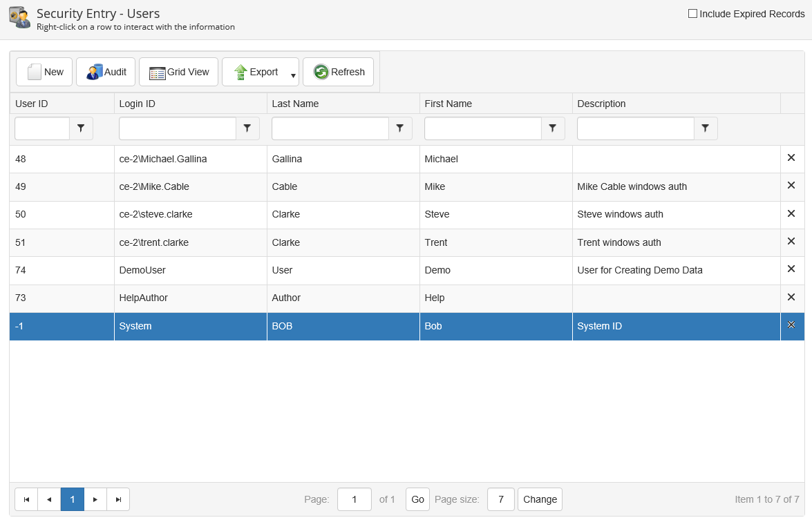Click the Page size input field

(500, 499)
